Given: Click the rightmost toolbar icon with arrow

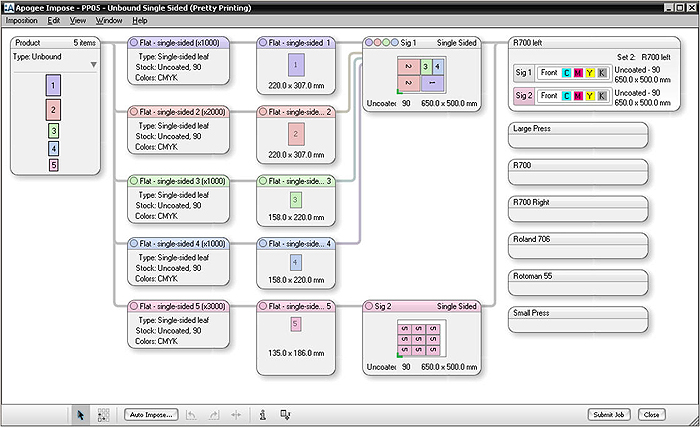Looking at the screenshot, I should point(285,414).
